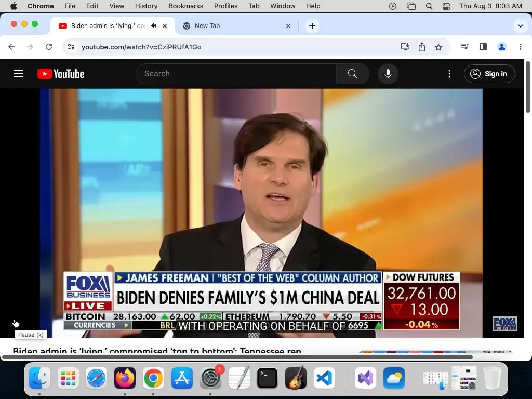Click the URL youtube.com/watch address bar

tap(141, 47)
